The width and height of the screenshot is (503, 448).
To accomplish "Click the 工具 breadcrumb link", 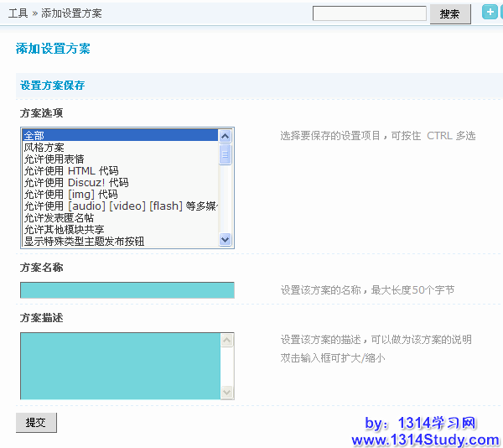I will 18,13.
